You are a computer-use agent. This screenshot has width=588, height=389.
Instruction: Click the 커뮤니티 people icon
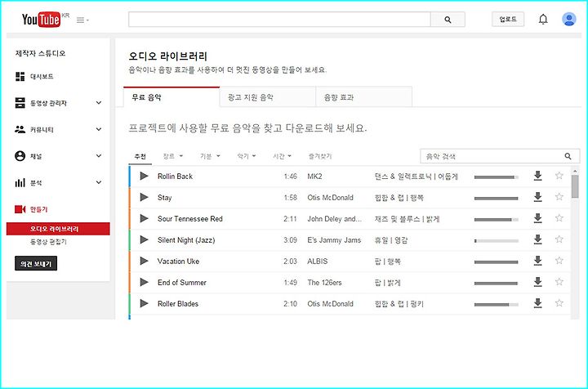coord(20,129)
